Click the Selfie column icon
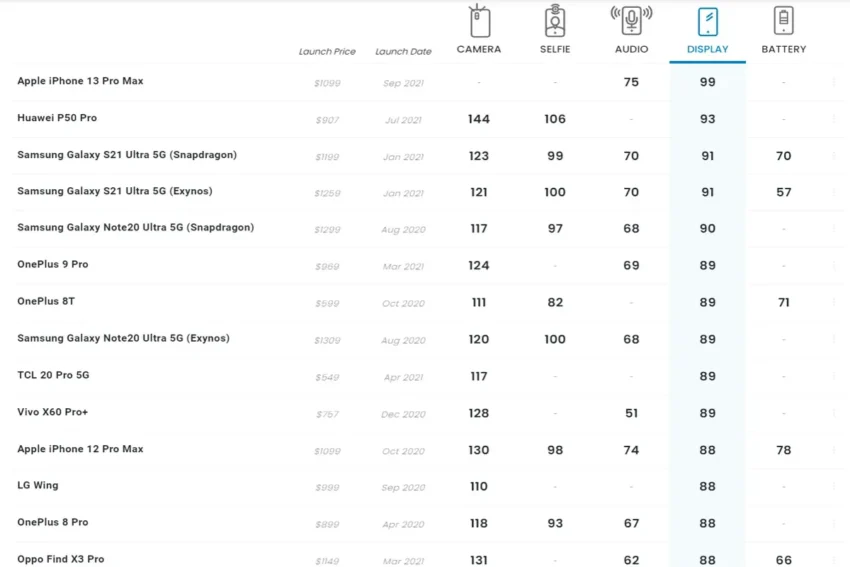This screenshot has height=567, width=850. [x=555, y=21]
